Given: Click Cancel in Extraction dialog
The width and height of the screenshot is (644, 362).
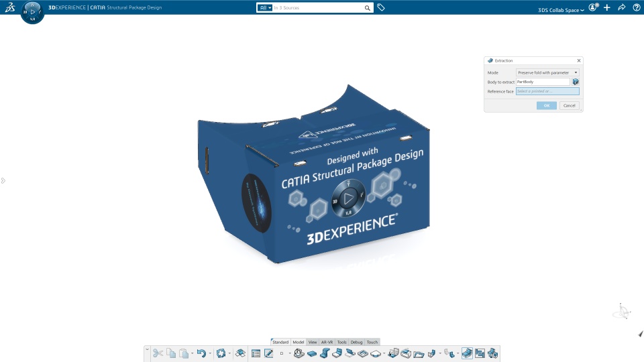Looking at the screenshot, I should point(570,105).
